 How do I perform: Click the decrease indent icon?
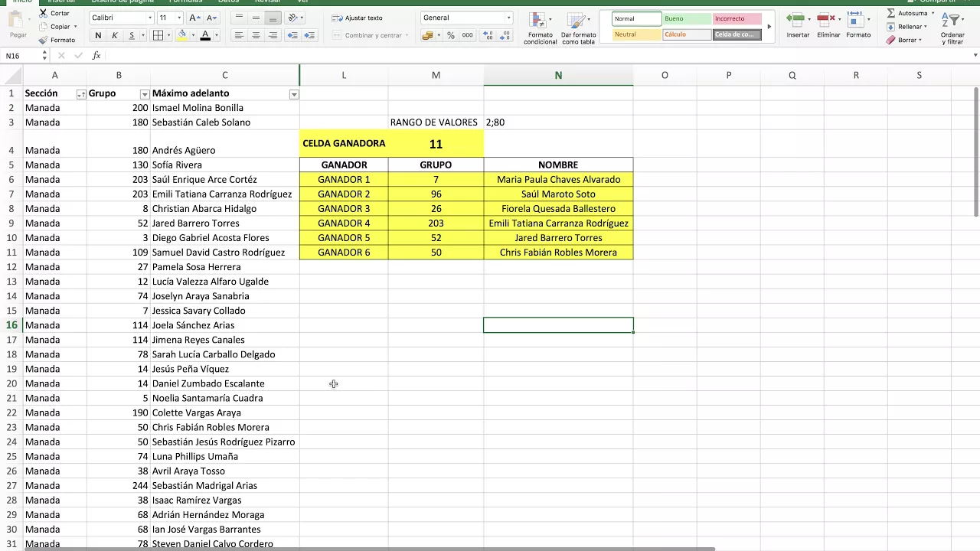292,35
